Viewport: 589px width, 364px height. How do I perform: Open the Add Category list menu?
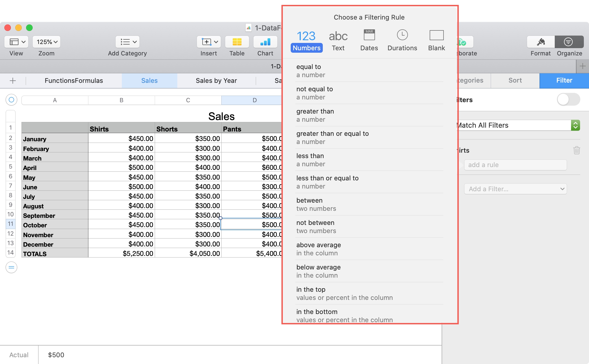pos(128,42)
